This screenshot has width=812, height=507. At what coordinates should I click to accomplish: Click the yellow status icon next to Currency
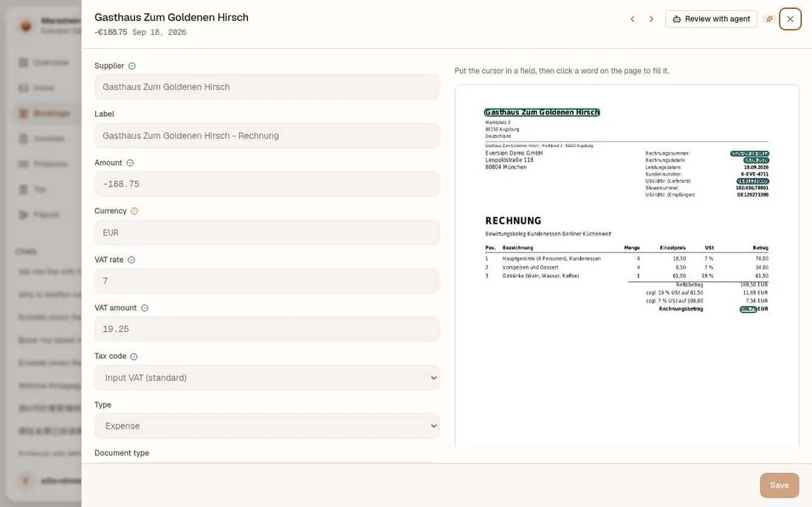coord(134,211)
